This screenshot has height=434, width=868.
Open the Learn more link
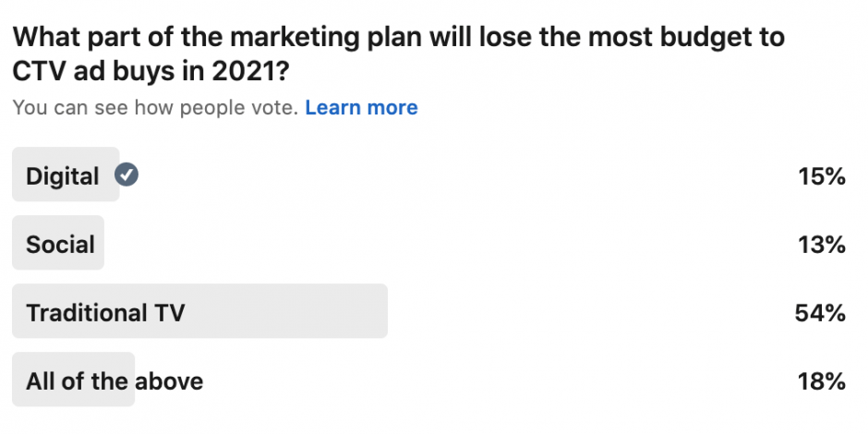(361, 107)
